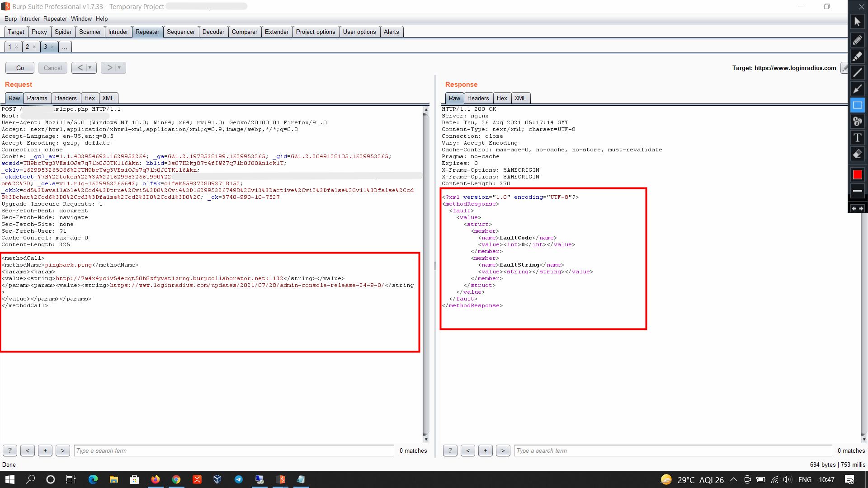This screenshot has height=488, width=868.
Task: Go to previous request in history
Action: [80, 68]
